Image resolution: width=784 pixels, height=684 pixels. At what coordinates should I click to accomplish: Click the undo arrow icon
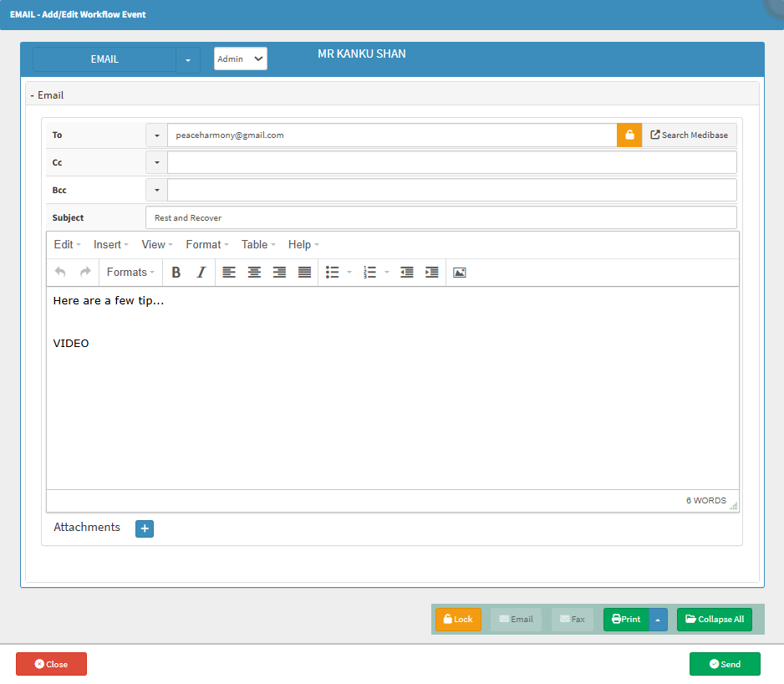[x=60, y=273]
